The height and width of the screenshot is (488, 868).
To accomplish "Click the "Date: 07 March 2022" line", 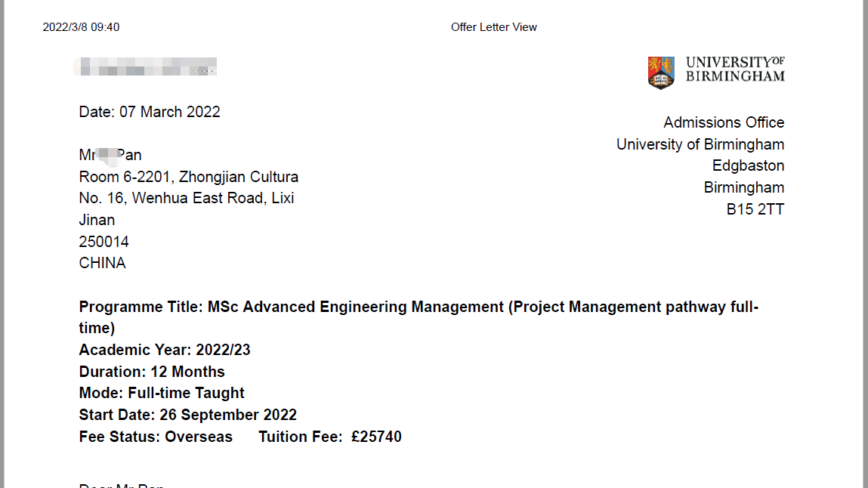I will click(x=150, y=112).
